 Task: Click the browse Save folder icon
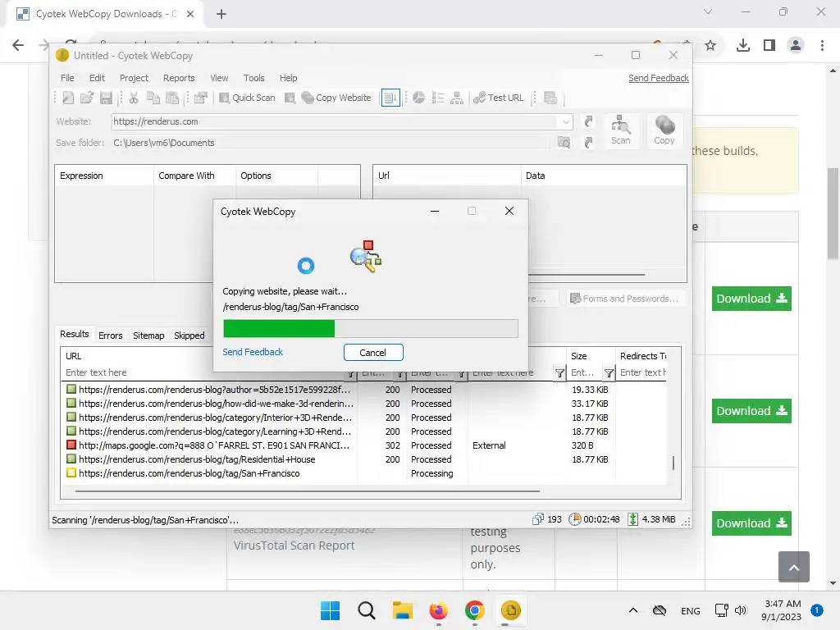tap(564, 143)
